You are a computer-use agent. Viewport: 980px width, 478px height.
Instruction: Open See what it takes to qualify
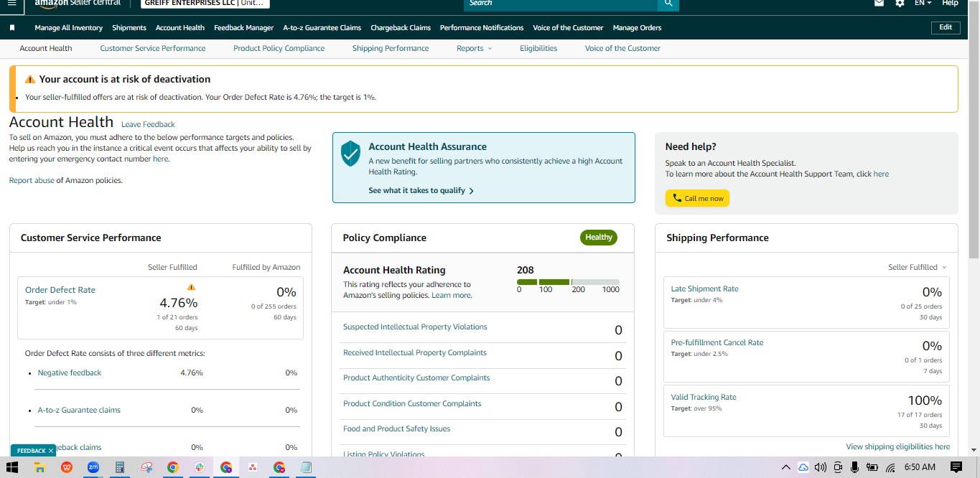click(x=421, y=191)
